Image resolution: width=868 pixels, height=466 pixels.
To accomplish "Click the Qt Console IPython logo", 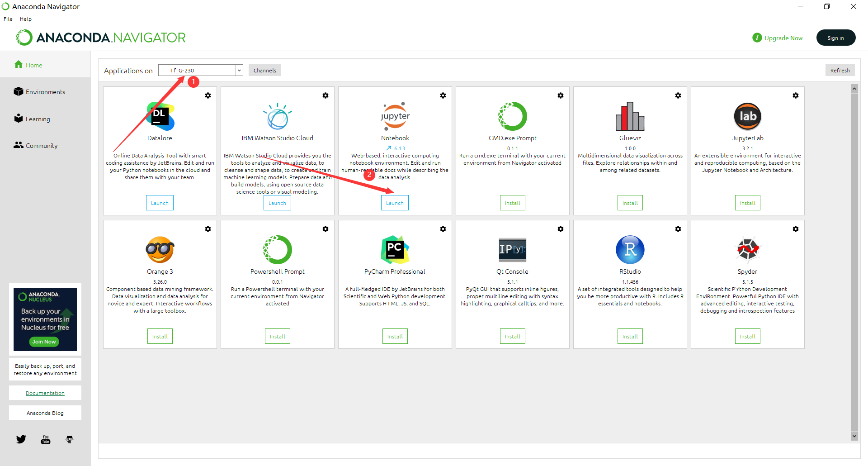I will [x=513, y=250].
